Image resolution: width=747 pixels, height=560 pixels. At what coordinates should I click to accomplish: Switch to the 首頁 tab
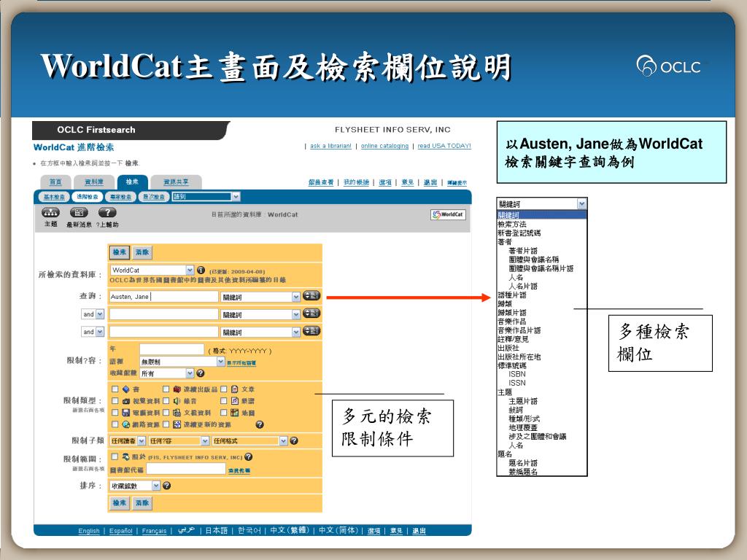[x=55, y=182]
